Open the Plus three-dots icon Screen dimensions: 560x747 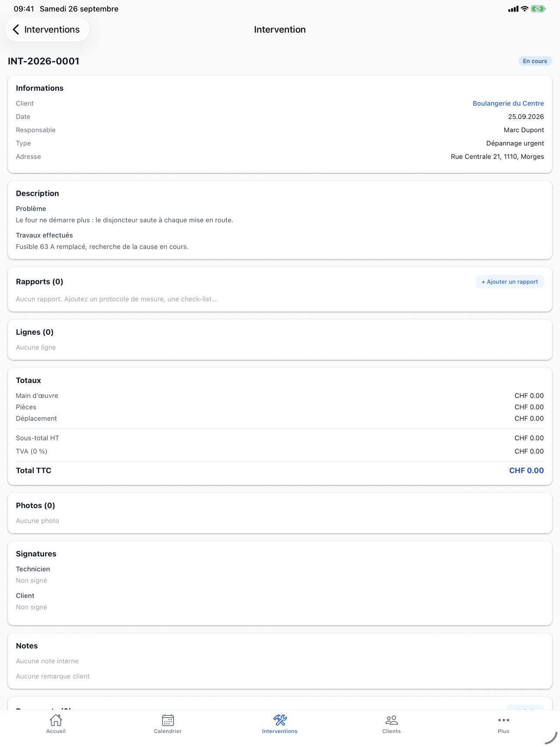point(504,720)
